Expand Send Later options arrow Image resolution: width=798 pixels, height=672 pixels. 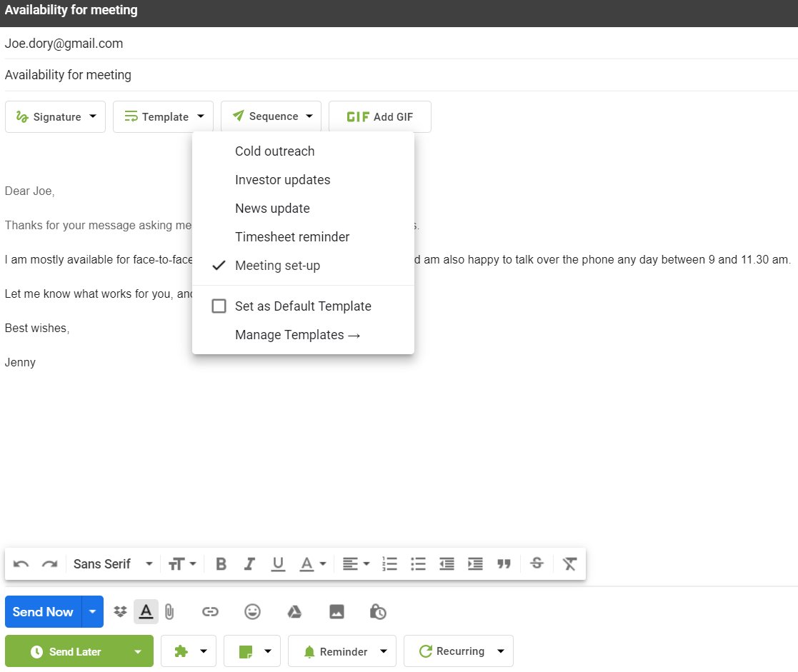click(138, 651)
